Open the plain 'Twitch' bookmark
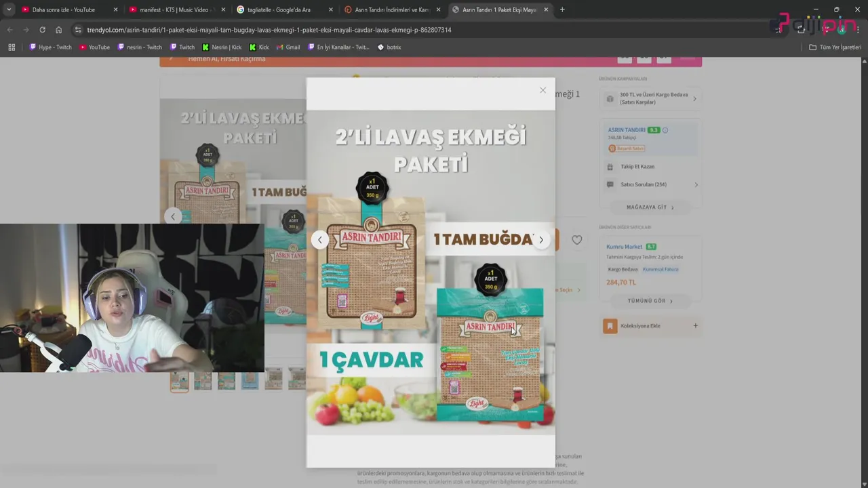This screenshot has width=868, height=488. point(182,47)
